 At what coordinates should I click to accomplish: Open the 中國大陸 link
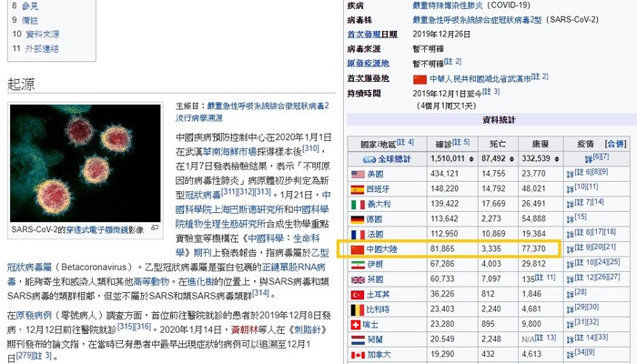382,249
